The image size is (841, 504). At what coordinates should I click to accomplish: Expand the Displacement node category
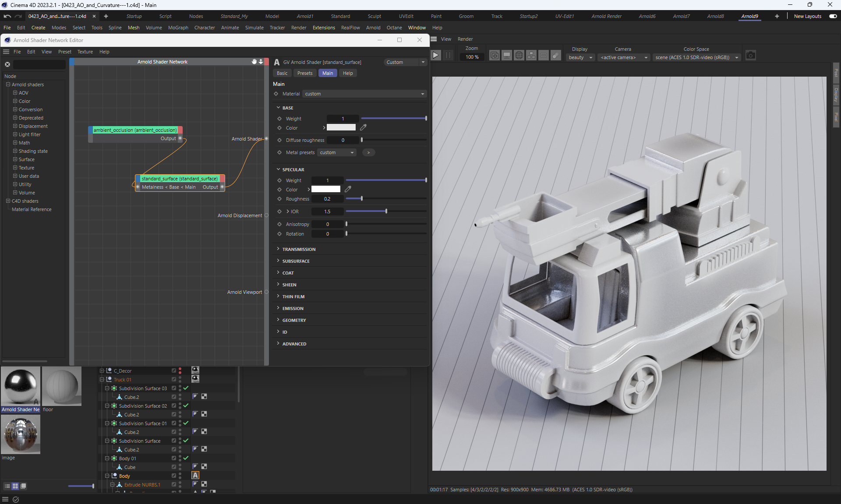tap(15, 126)
